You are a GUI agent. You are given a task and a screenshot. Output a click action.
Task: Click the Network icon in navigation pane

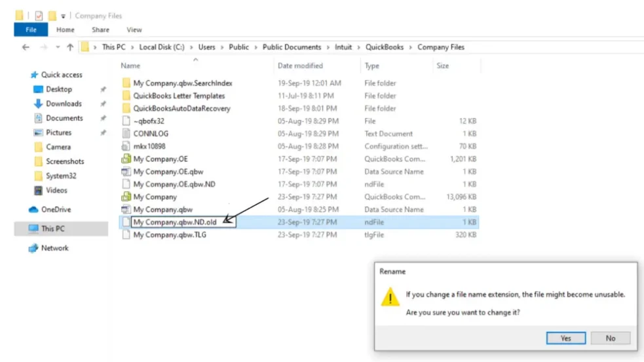(33, 248)
